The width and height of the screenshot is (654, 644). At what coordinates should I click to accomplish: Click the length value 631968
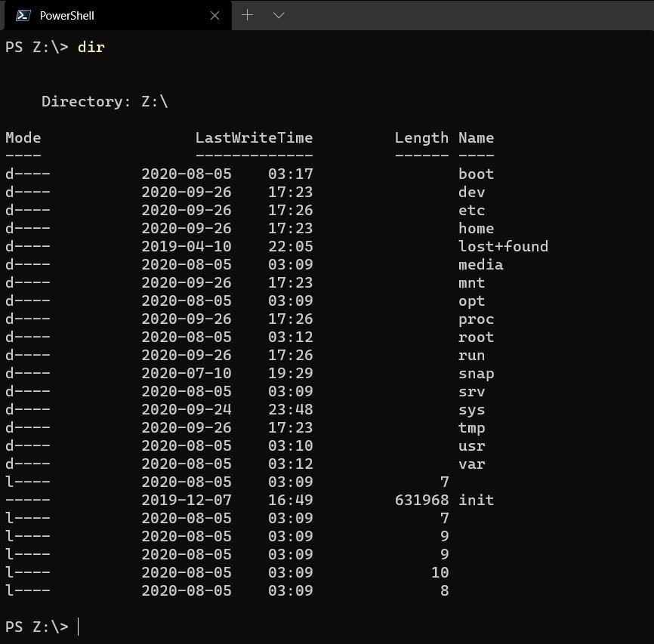(421, 500)
